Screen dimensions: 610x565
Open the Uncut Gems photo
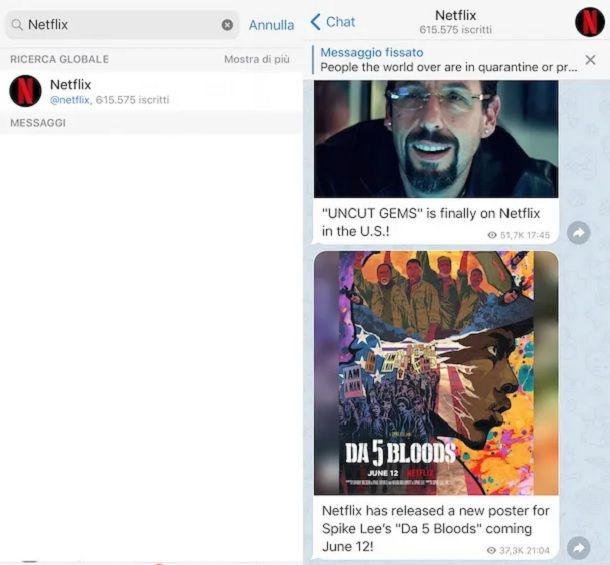pos(436,139)
